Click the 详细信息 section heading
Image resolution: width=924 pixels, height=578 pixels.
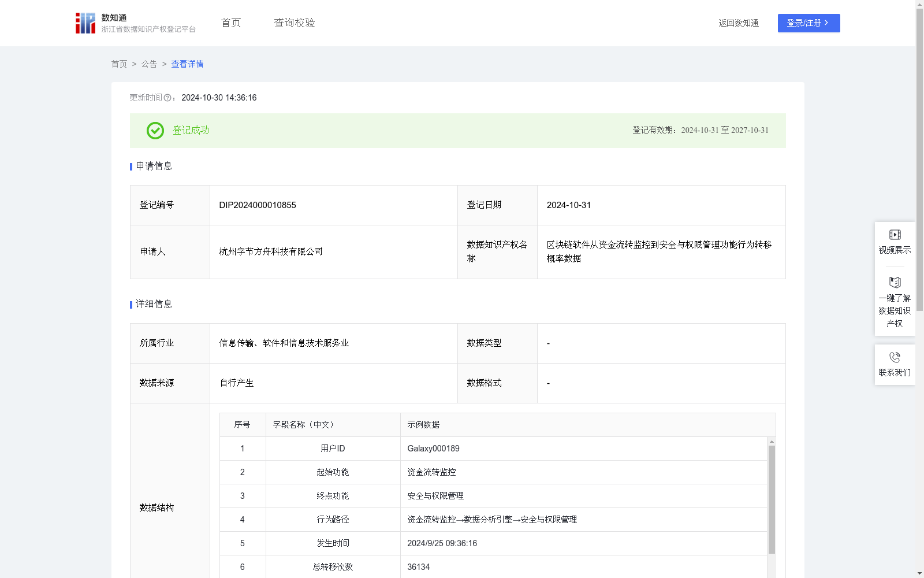154,305
